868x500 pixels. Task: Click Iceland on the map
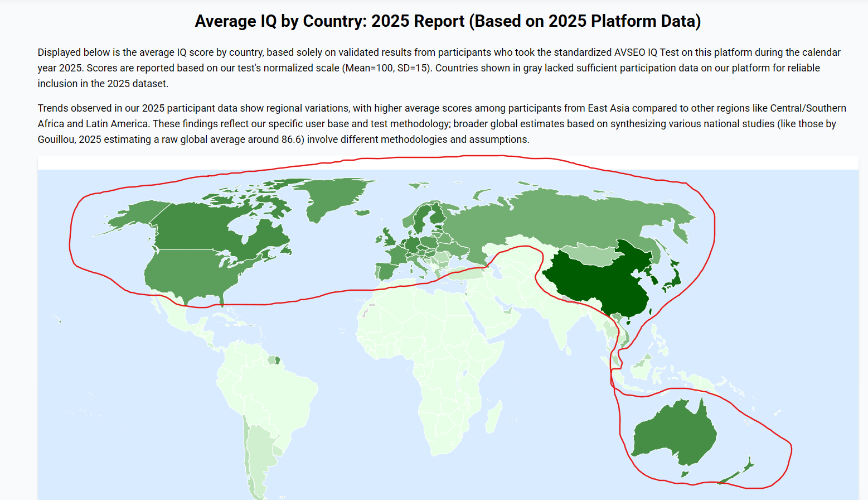click(x=362, y=213)
